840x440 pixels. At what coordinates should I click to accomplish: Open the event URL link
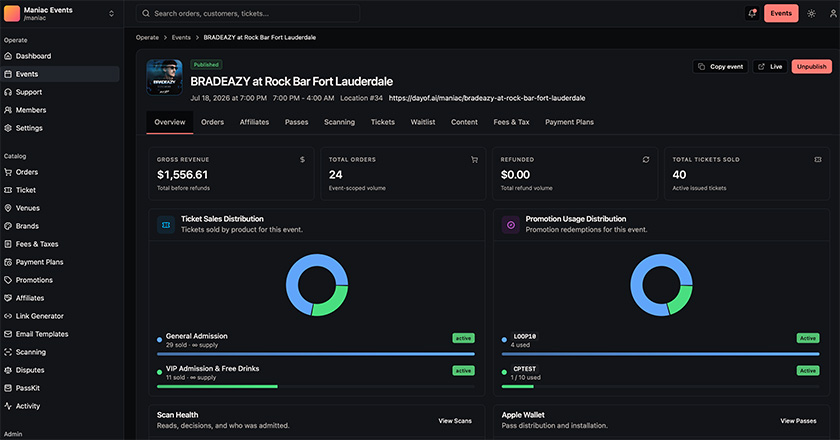tap(486, 98)
